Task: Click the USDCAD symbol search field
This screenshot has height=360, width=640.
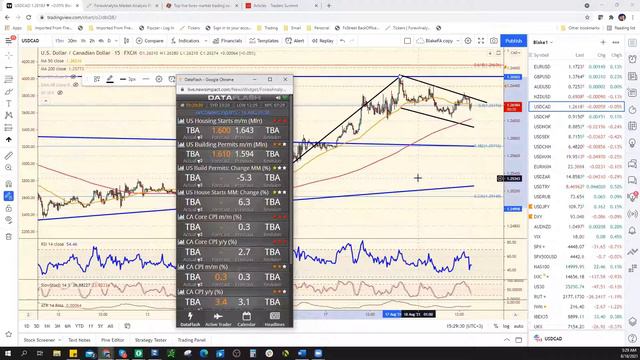Action: pyautogui.click(x=31, y=41)
